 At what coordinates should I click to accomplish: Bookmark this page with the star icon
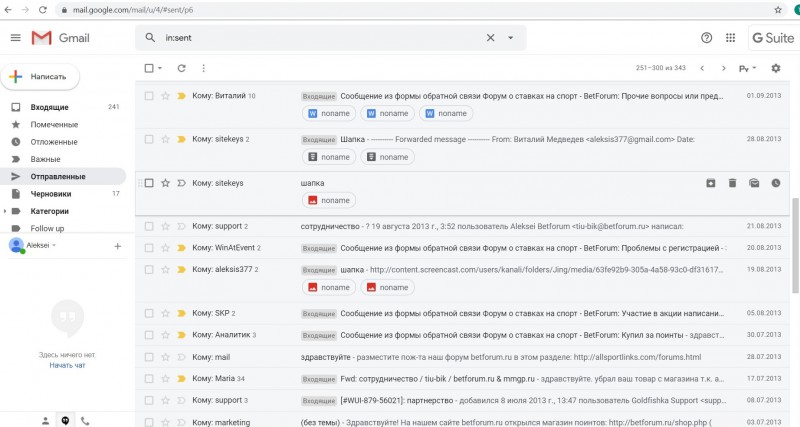pos(778,10)
